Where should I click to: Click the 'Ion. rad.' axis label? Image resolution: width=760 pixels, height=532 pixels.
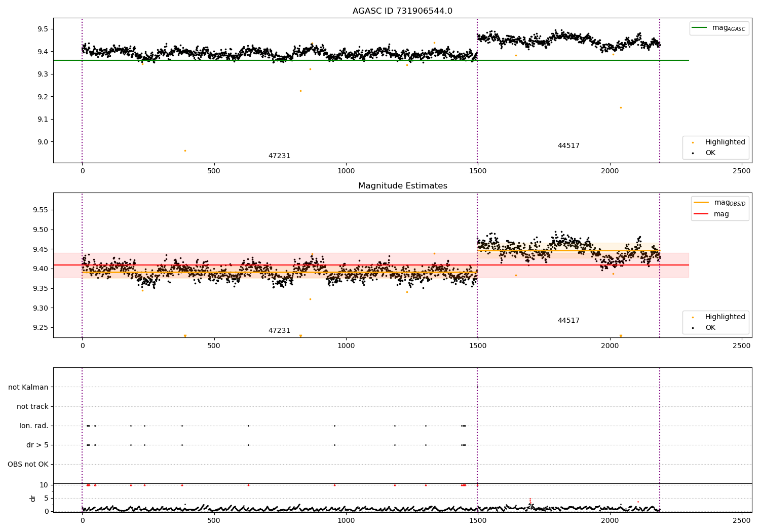point(34,426)
